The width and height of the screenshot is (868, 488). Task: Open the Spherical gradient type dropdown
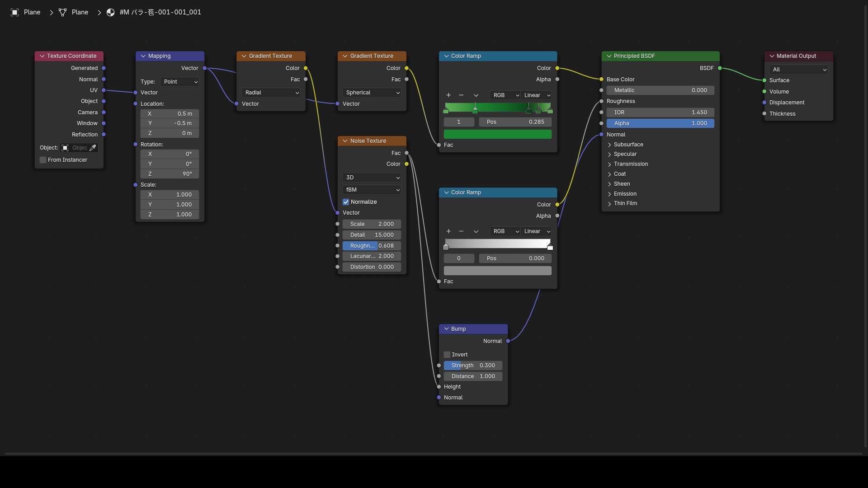(372, 93)
